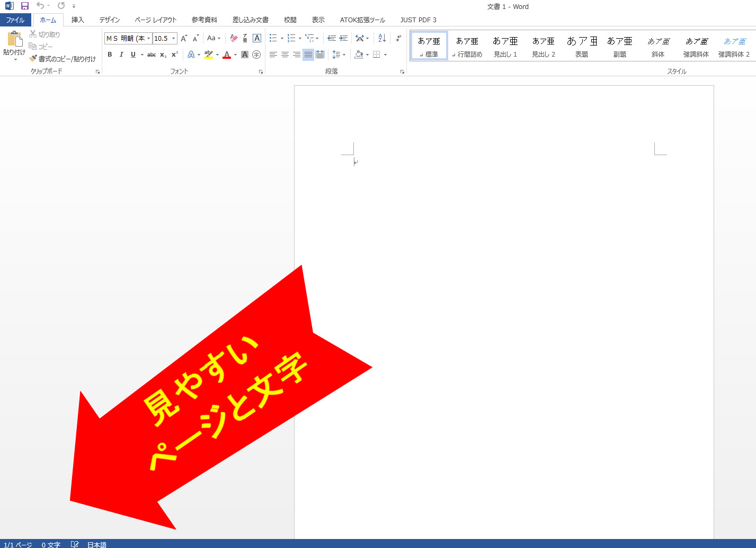
Task: Toggle show/hide formatting marks
Action: click(398, 38)
